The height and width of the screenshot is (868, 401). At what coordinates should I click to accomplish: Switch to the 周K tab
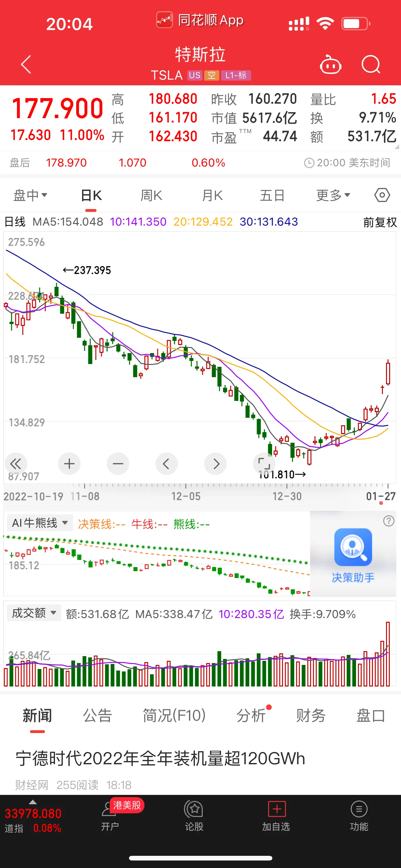click(x=151, y=195)
